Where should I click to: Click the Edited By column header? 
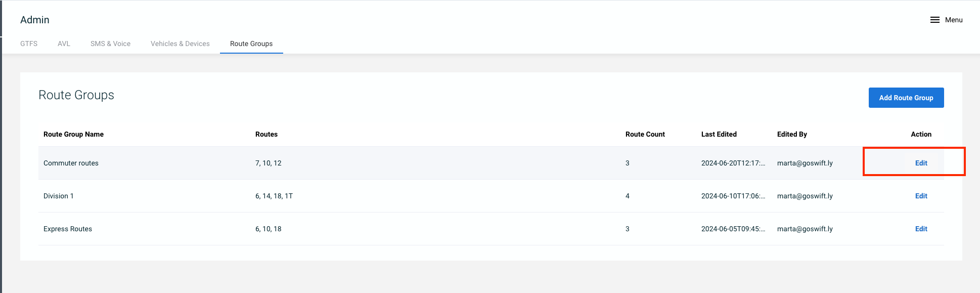[x=792, y=134]
